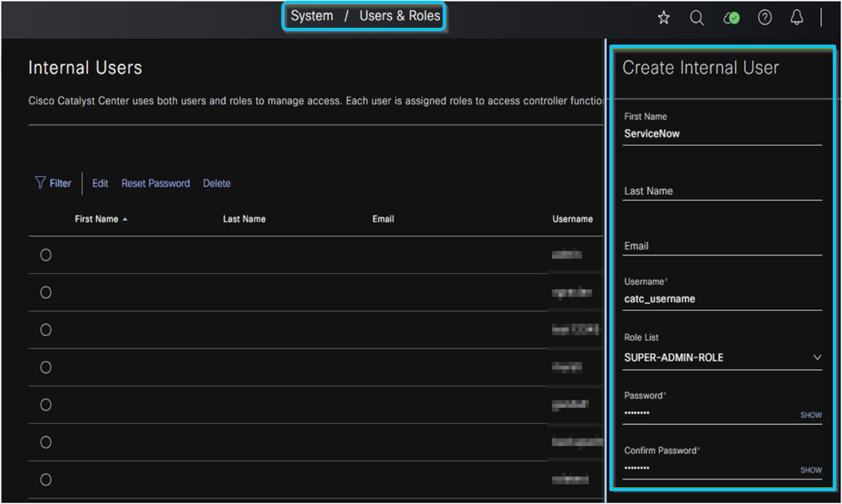Open the search magnifier icon
Image resolution: width=842 pixels, height=504 pixels.
click(696, 18)
